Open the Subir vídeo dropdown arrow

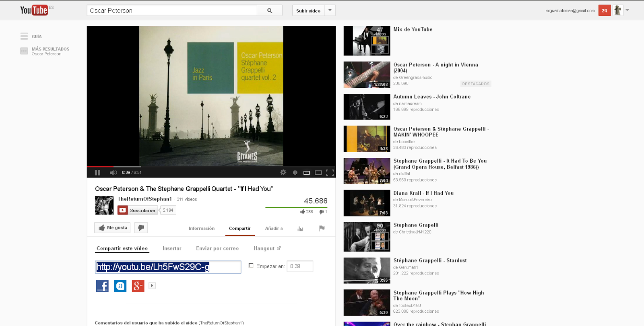(x=330, y=10)
